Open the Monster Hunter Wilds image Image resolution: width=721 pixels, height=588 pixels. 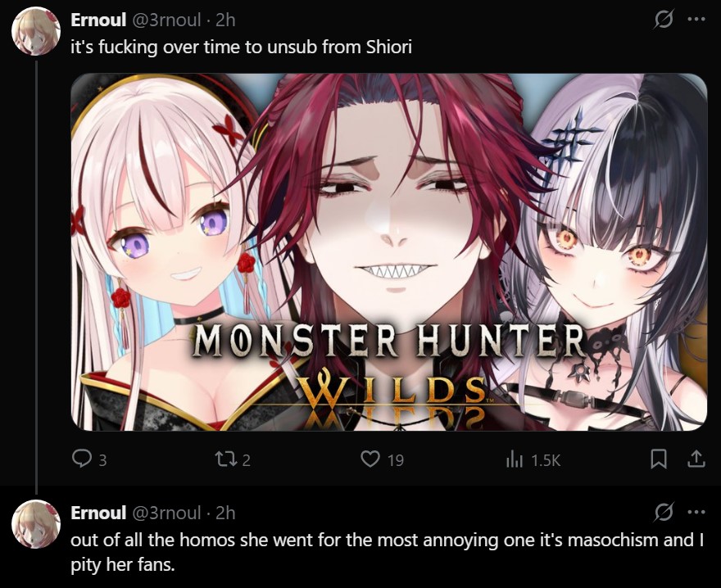[x=389, y=252]
